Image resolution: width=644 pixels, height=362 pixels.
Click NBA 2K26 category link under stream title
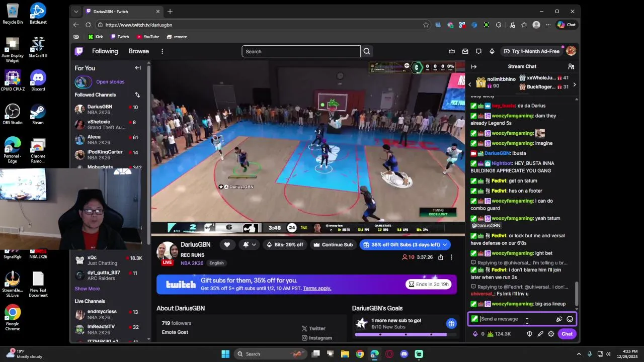click(x=192, y=263)
